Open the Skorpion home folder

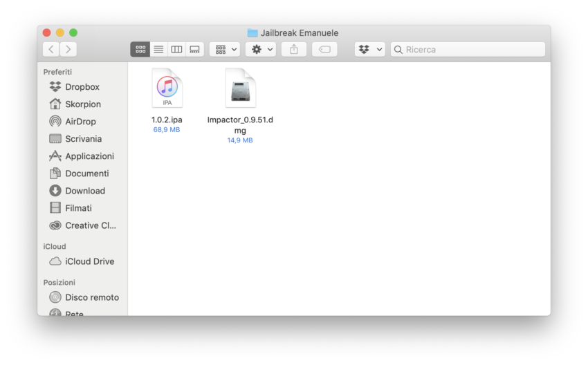point(82,104)
